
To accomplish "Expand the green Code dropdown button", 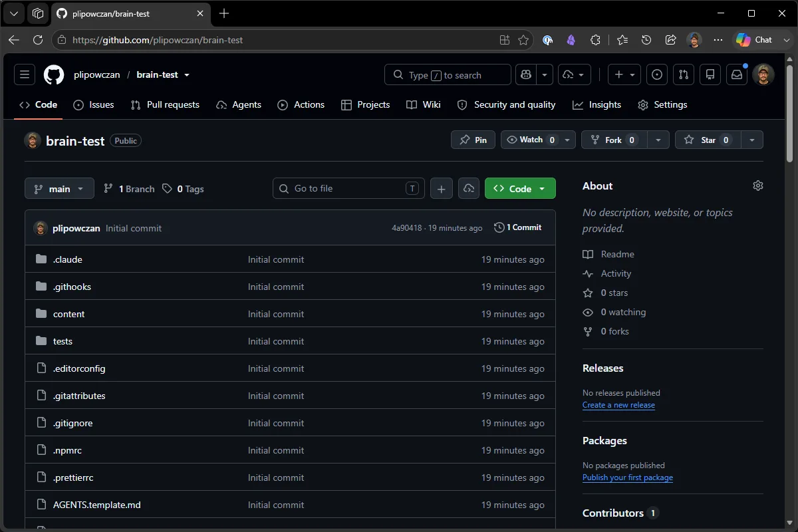I will pos(520,189).
